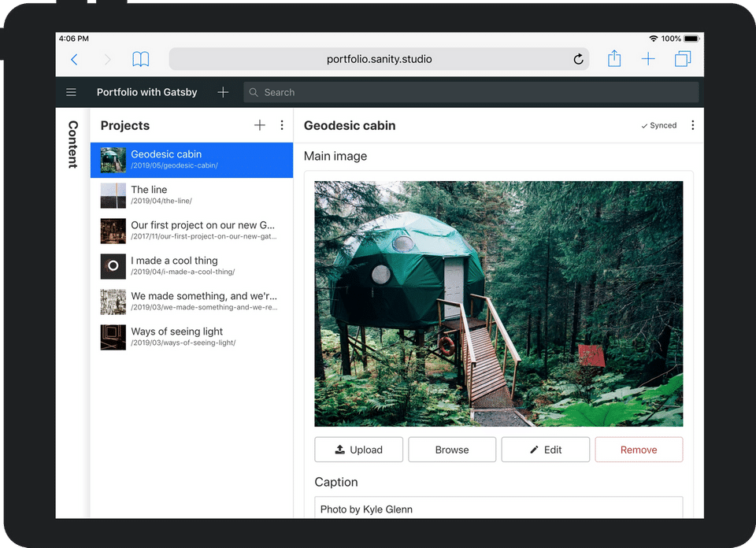Open a new Safari tab
Viewport: 756px width, 548px height.
(x=648, y=59)
